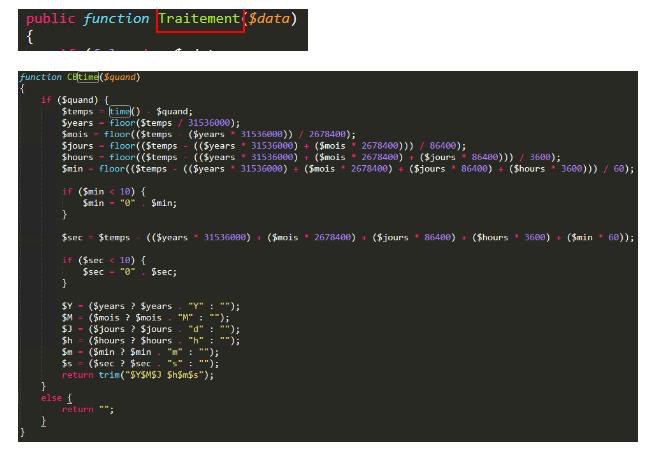659x453 pixels.
Task: Click the trim call in return statement
Action: tap(109, 375)
